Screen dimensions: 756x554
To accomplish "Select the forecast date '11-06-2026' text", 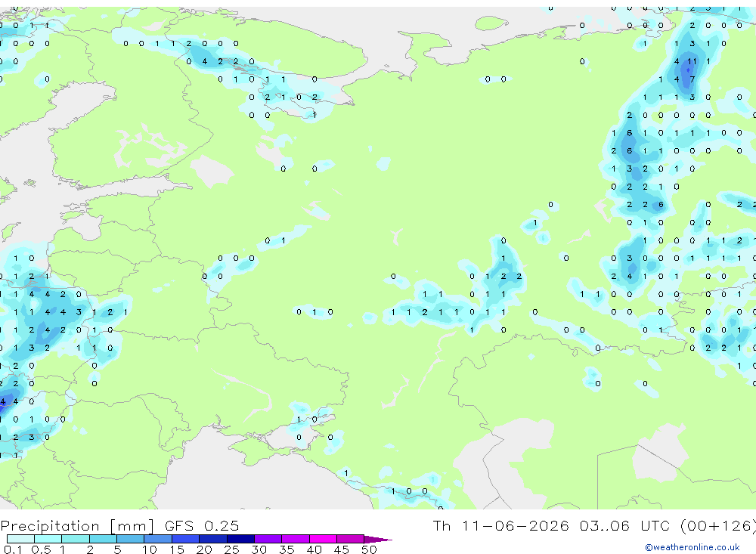I will pyautogui.click(x=515, y=525).
